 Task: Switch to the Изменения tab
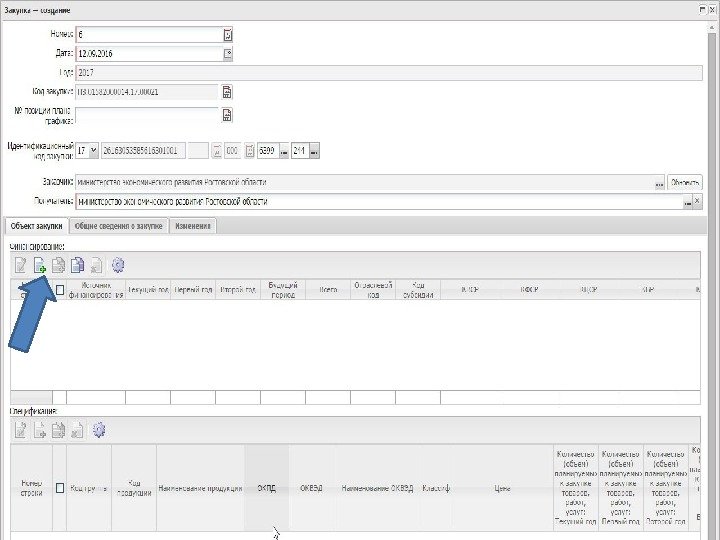[x=193, y=226]
